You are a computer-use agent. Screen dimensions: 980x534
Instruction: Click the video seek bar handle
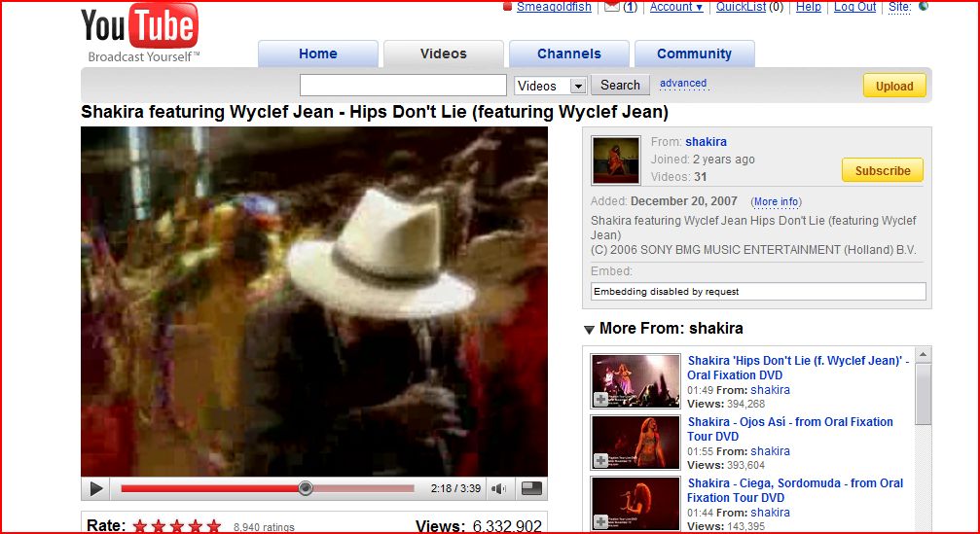point(305,488)
